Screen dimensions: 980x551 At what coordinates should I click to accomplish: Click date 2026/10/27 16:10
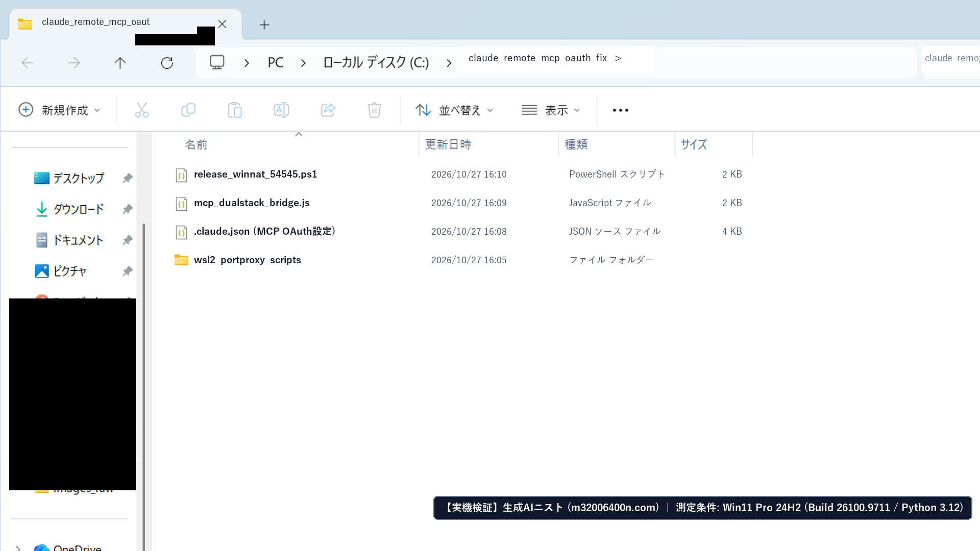click(x=469, y=174)
